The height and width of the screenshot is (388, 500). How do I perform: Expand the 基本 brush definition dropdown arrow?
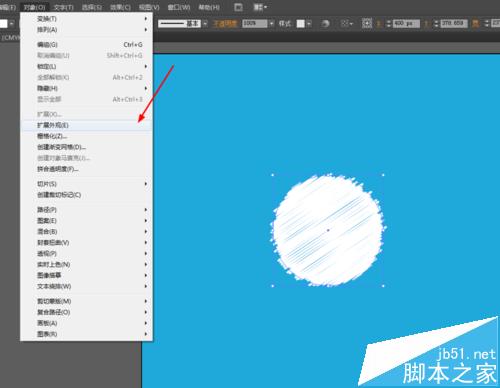(x=205, y=24)
